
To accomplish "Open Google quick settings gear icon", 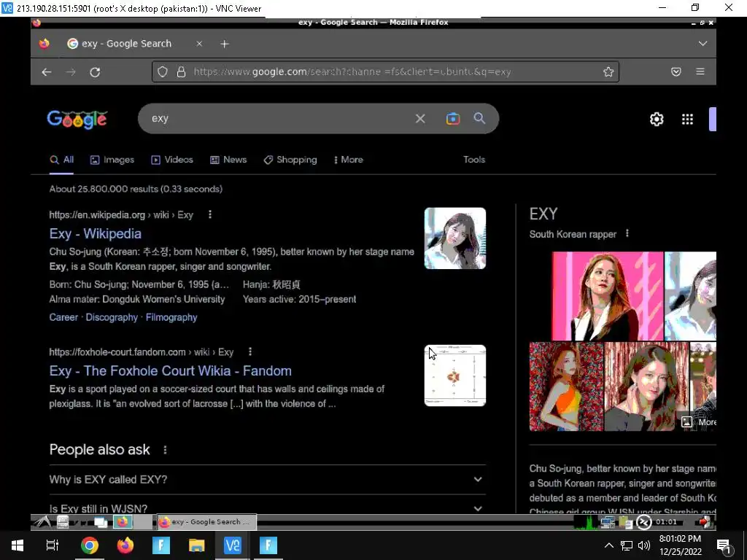I will pos(657,119).
